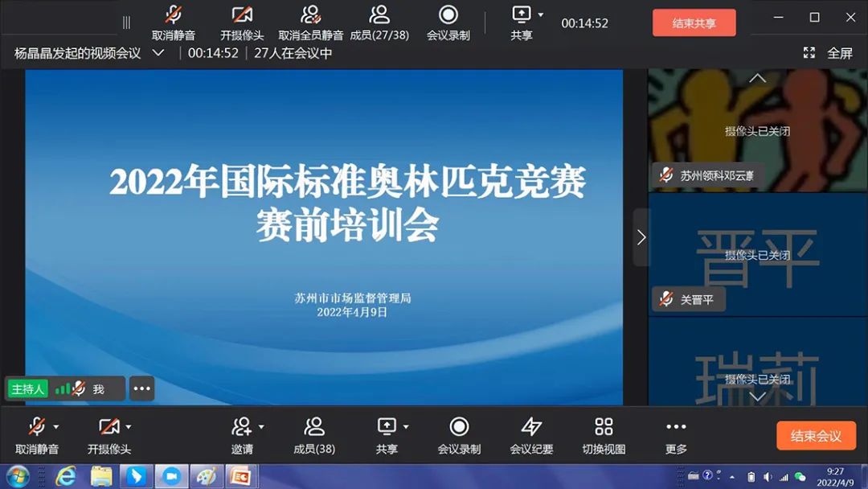Select 关晋平 participant video tile
868x489 pixels.
pyautogui.click(x=757, y=254)
